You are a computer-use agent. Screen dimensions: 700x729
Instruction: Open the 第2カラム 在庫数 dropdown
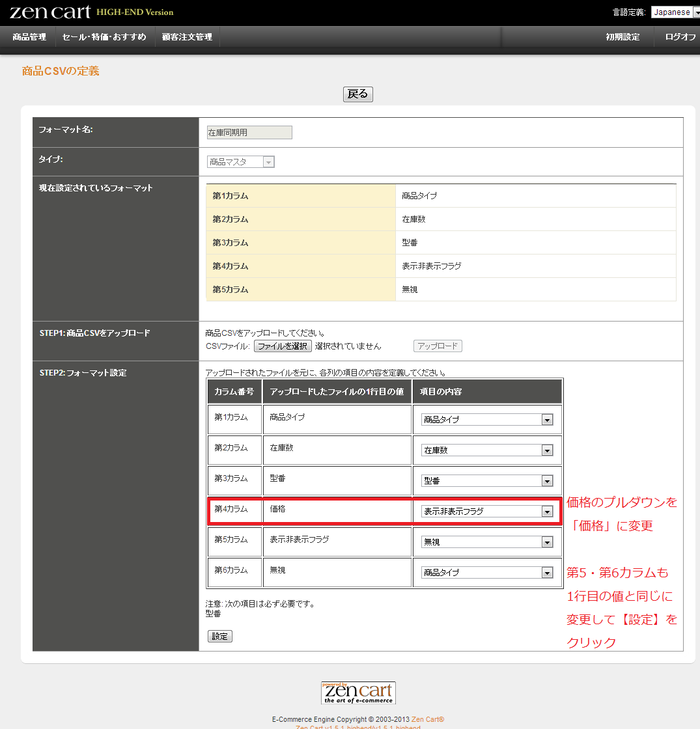pos(487,450)
